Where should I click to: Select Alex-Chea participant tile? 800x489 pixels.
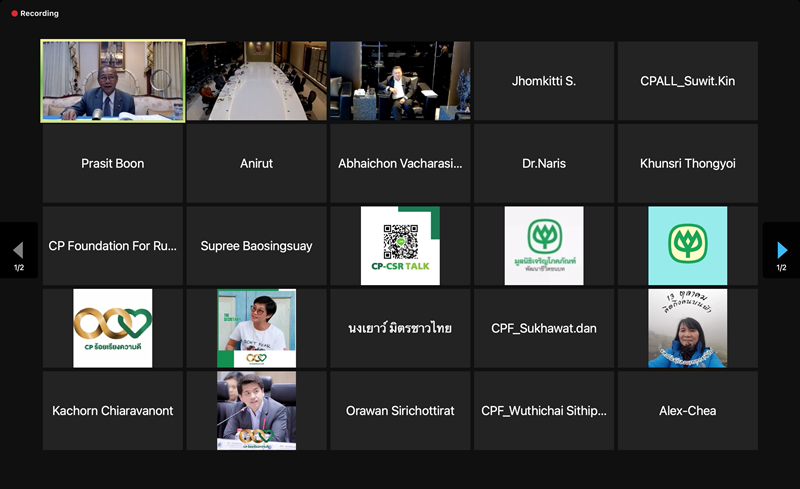[x=687, y=410]
